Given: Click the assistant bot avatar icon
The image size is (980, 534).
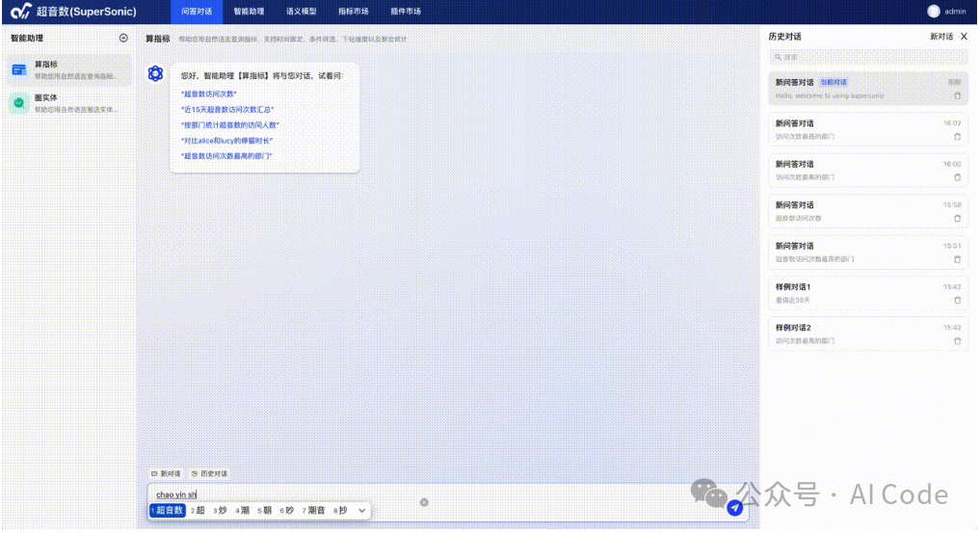Looking at the screenshot, I should (156, 74).
